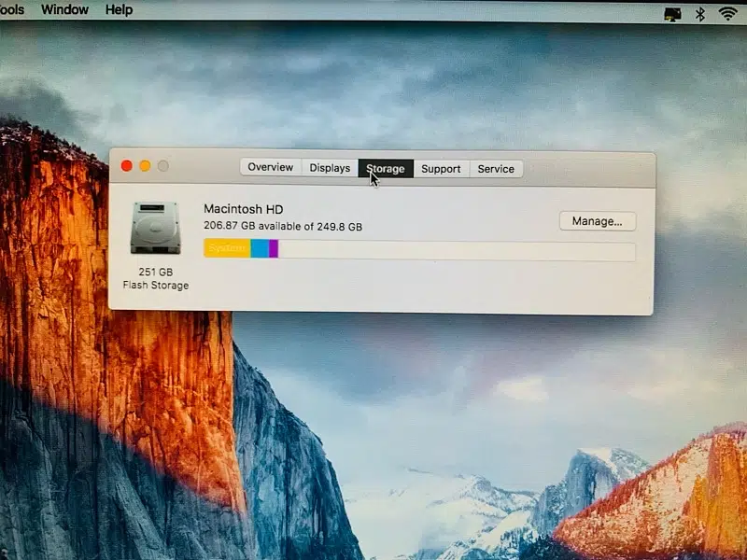This screenshot has height=560, width=747.
Task: Open the Wi-Fi status icon
Action: 728,13
